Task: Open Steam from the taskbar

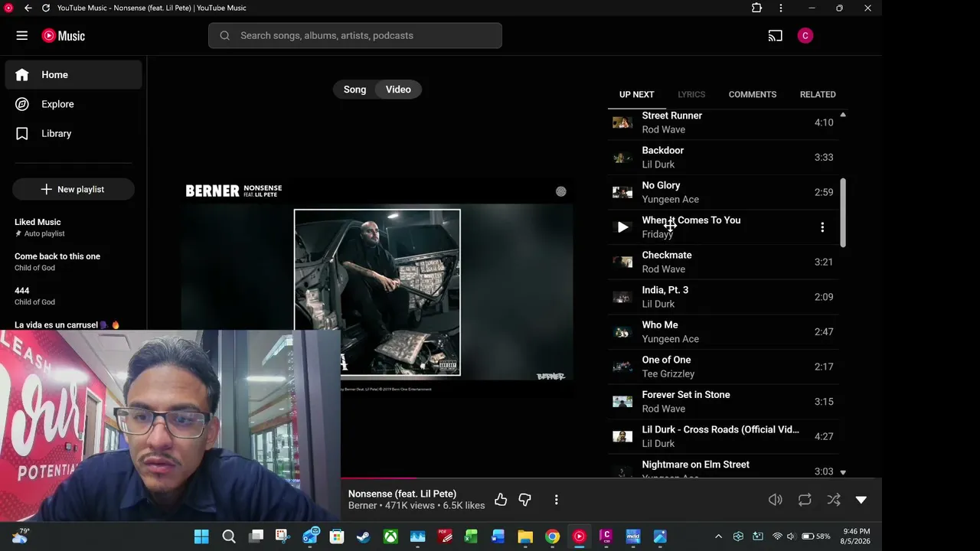Action: coord(364,536)
